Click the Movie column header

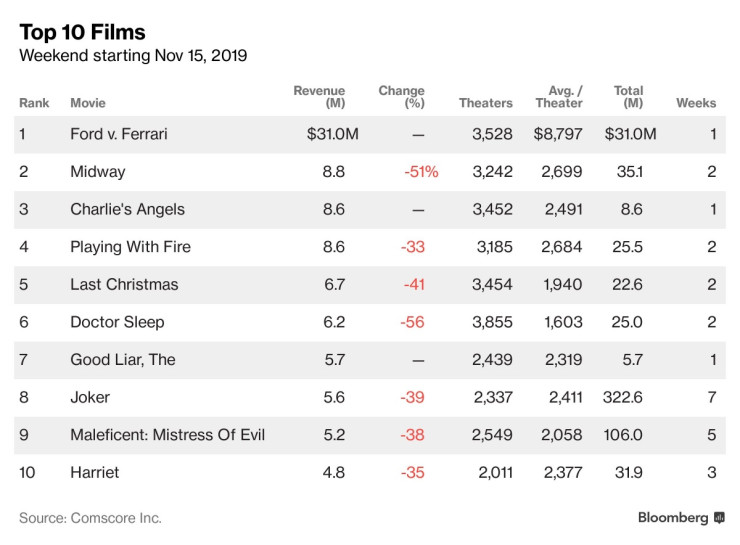(x=88, y=103)
